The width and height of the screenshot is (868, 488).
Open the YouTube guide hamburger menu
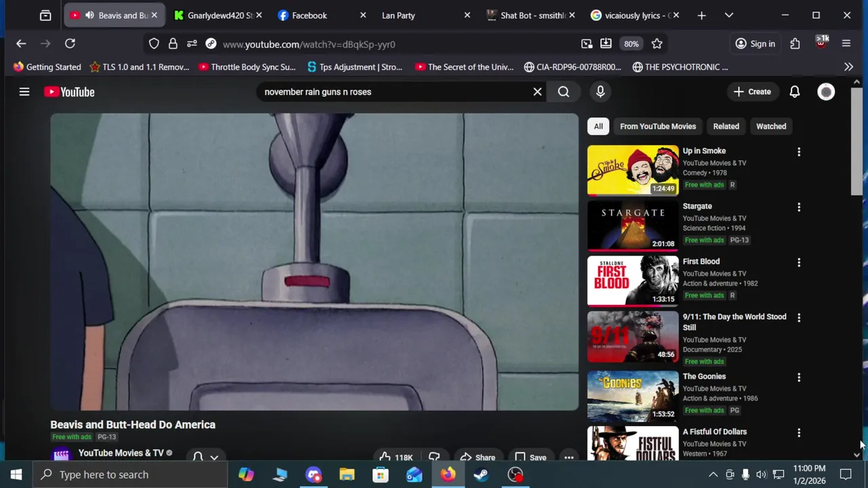point(24,91)
